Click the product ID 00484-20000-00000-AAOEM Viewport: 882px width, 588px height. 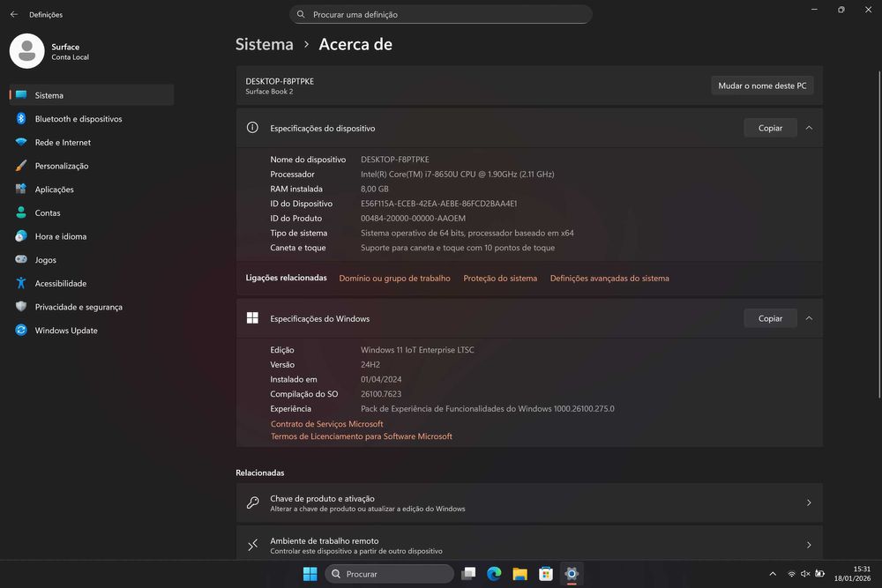[413, 218]
